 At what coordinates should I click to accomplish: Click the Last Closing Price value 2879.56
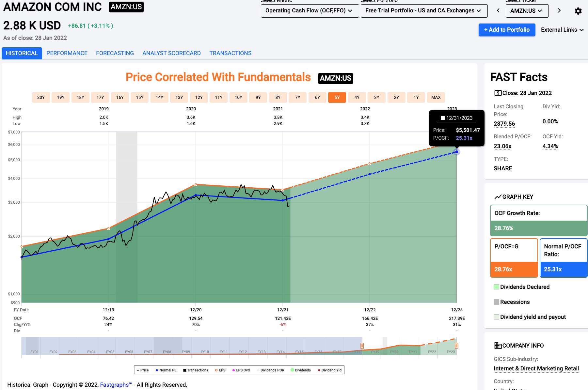(504, 124)
